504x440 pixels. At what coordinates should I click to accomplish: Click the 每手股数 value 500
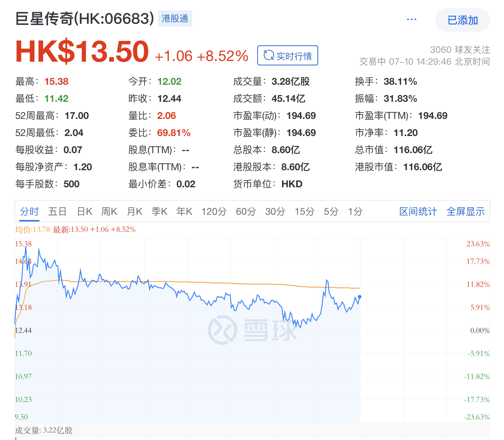tap(72, 184)
